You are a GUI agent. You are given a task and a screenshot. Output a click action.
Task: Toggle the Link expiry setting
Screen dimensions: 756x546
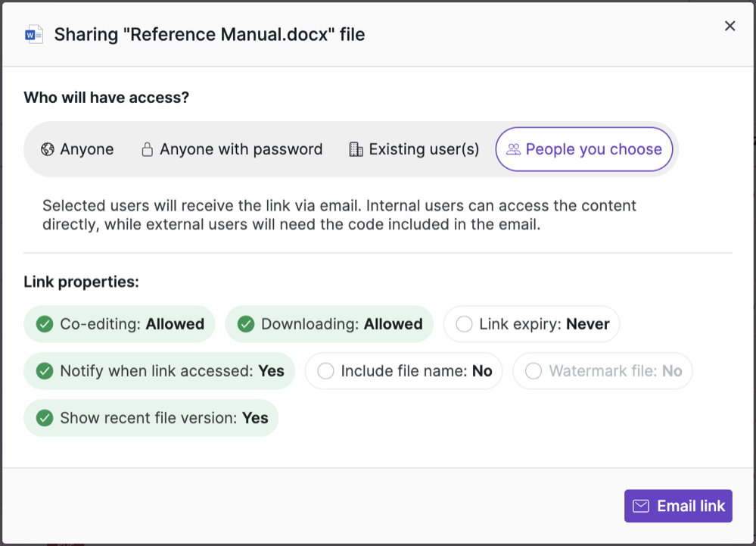531,323
